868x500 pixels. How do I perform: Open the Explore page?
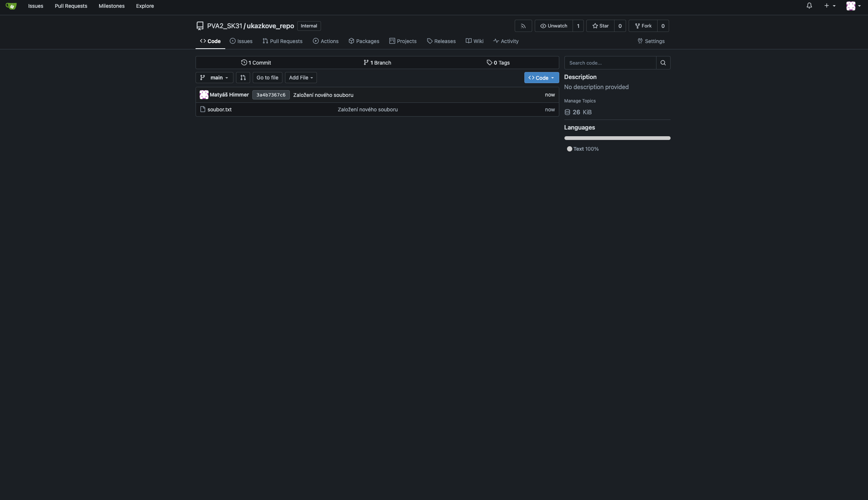(145, 6)
